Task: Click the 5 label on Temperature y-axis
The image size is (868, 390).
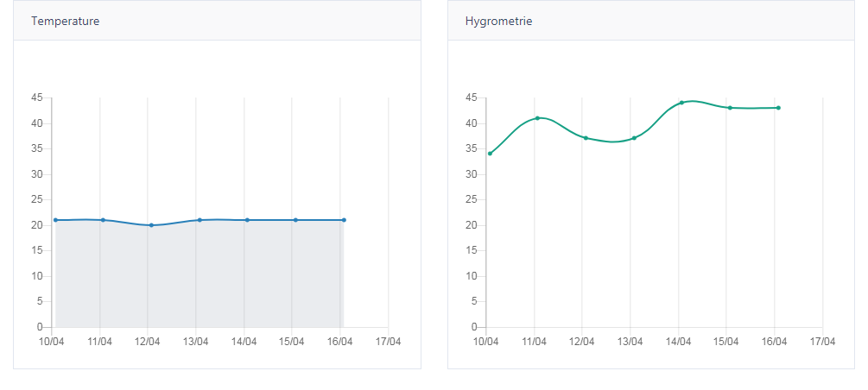Action: click(x=40, y=301)
